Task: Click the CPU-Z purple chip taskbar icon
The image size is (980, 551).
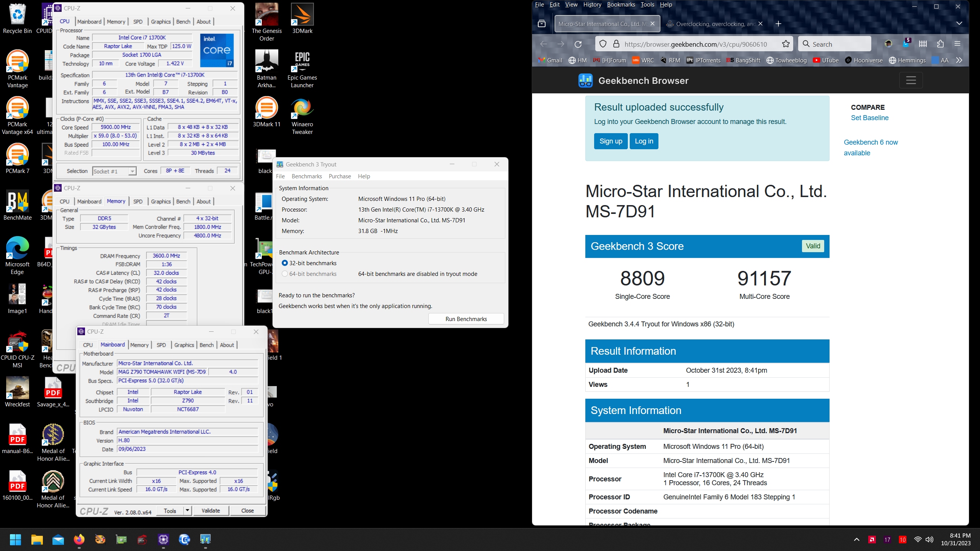Action: pyautogui.click(x=163, y=540)
